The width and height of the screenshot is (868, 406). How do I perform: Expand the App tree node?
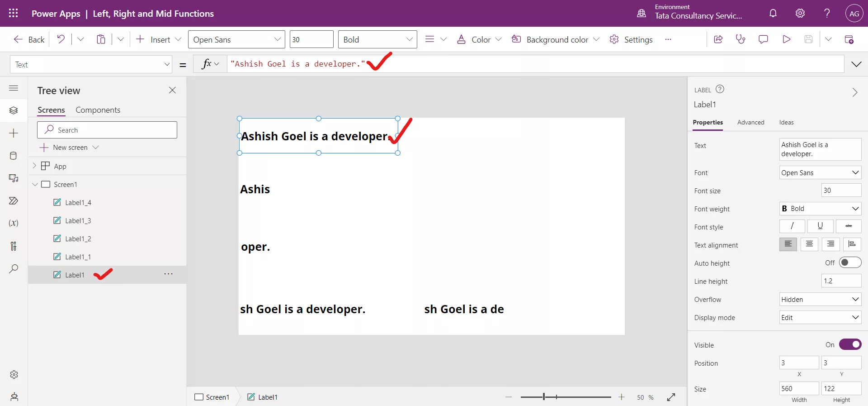pyautogui.click(x=34, y=166)
